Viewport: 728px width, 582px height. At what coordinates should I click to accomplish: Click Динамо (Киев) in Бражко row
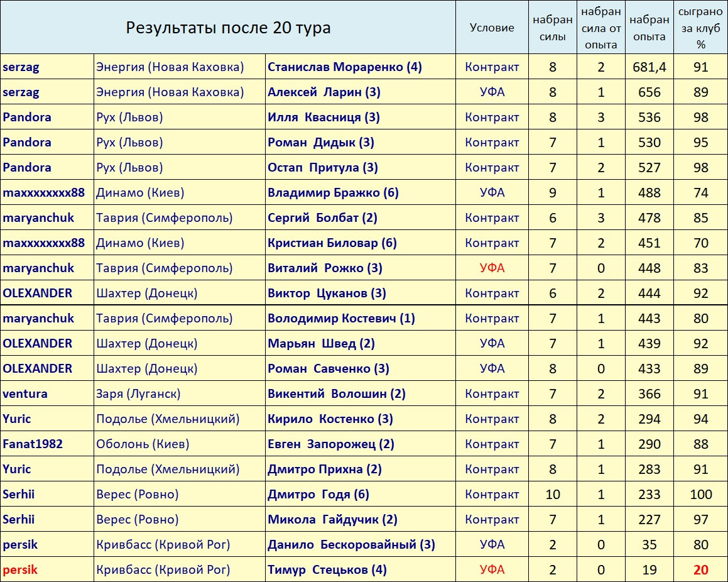pos(139,192)
